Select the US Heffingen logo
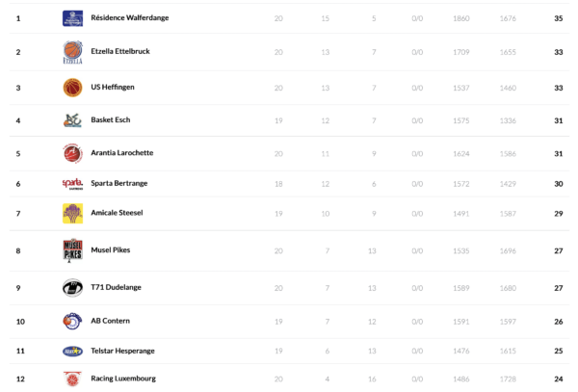This screenshot has height=392, width=578. pos(72,88)
